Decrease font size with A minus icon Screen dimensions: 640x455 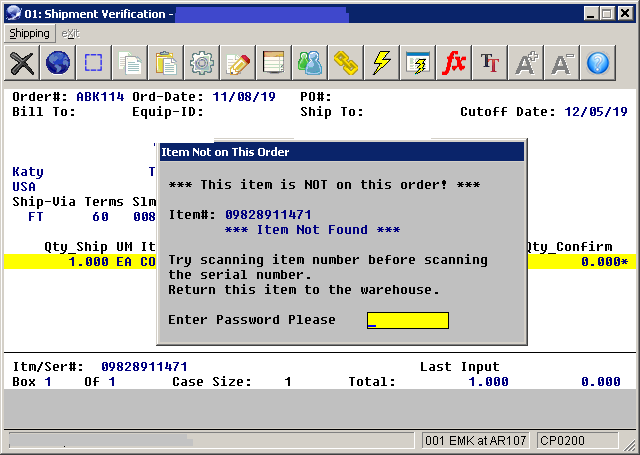561,63
